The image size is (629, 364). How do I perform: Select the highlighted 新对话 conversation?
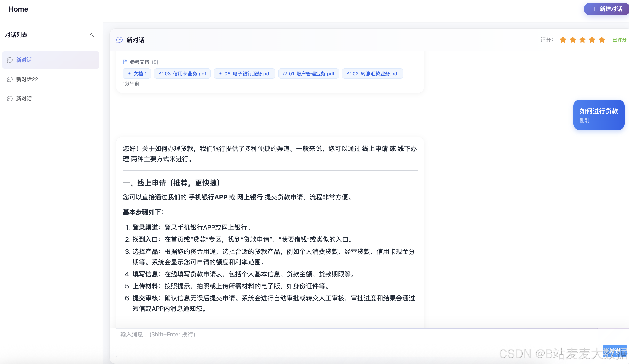(50, 60)
